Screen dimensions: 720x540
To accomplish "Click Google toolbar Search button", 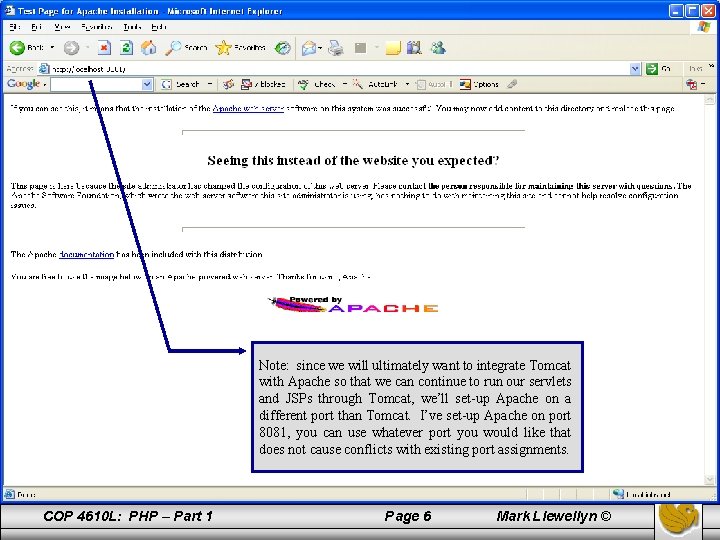I will tap(181, 84).
